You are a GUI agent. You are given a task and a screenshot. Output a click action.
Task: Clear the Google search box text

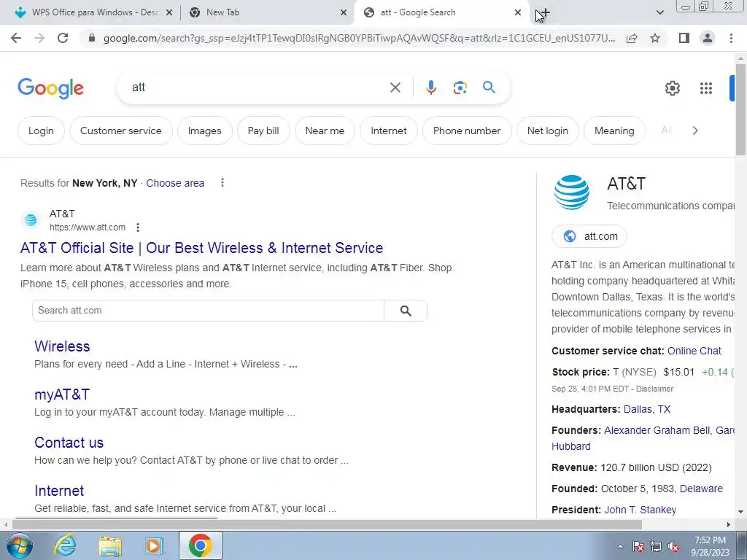click(x=395, y=87)
